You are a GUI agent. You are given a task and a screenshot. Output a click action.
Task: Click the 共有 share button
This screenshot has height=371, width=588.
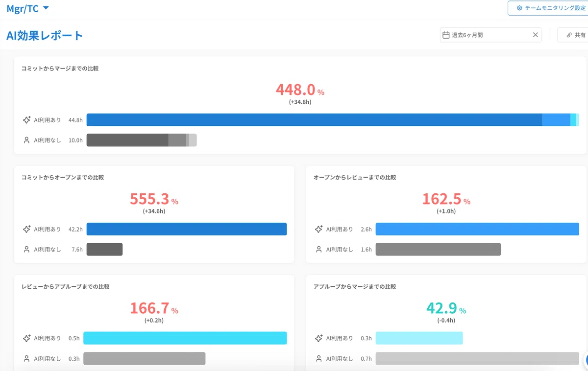[573, 35]
